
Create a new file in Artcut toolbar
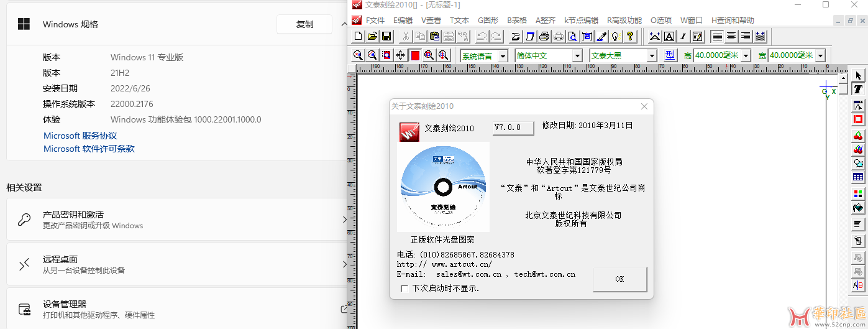click(x=358, y=36)
